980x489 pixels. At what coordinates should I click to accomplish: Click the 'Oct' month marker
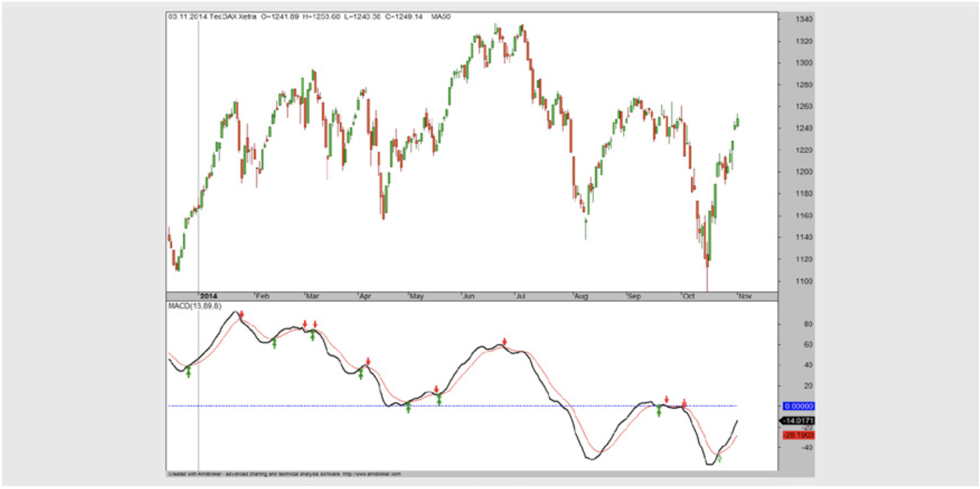(x=688, y=296)
